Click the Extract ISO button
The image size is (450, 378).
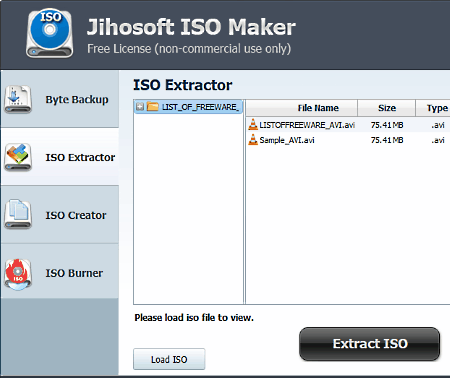tap(370, 344)
